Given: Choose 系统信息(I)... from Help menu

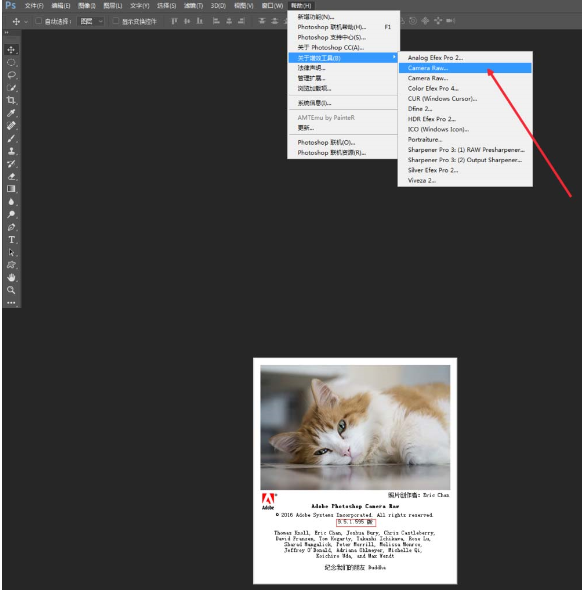Looking at the screenshot, I should [342, 103].
